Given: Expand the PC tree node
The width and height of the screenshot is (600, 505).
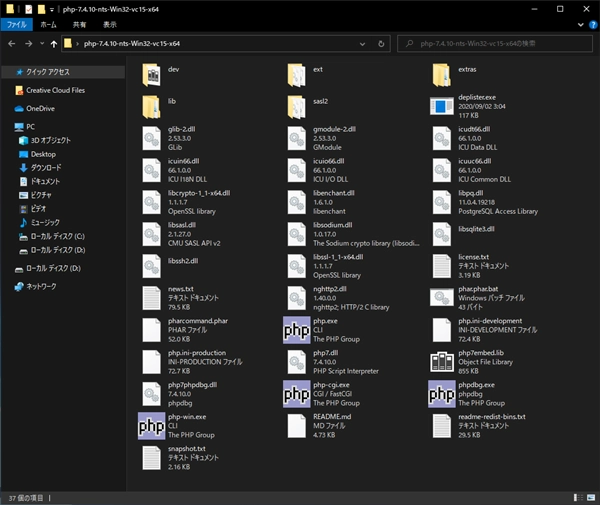Looking at the screenshot, I should (7, 127).
